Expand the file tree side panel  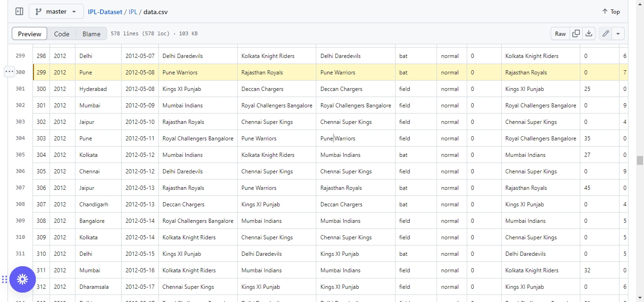pos(19,11)
